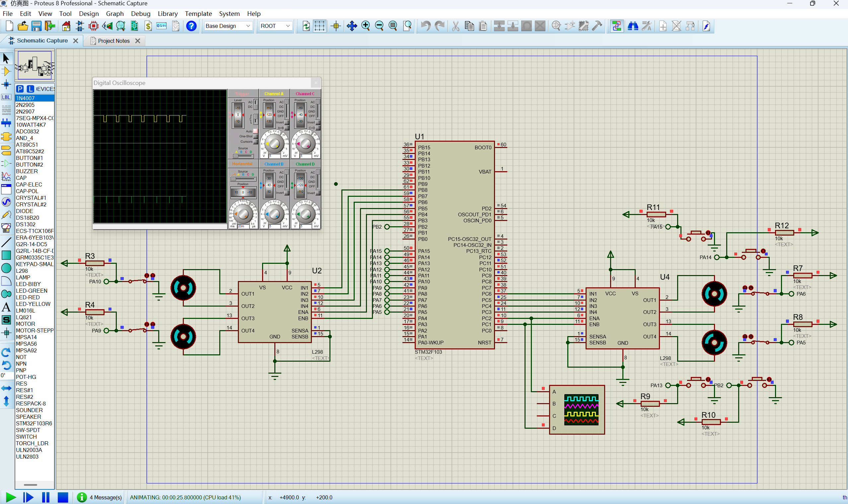Click the schematic overview thumbnail
848x504 pixels.
coord(35,65)
